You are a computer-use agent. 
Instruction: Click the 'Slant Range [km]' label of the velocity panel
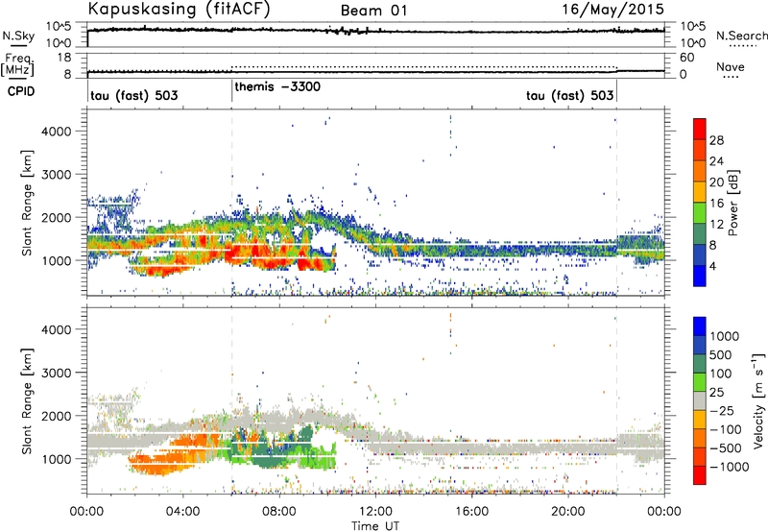point(27,401)
